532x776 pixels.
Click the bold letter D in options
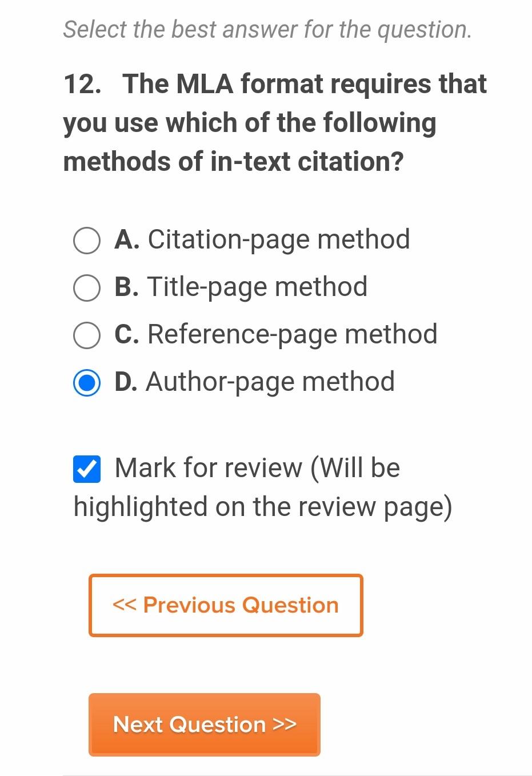tap(127, 382)
